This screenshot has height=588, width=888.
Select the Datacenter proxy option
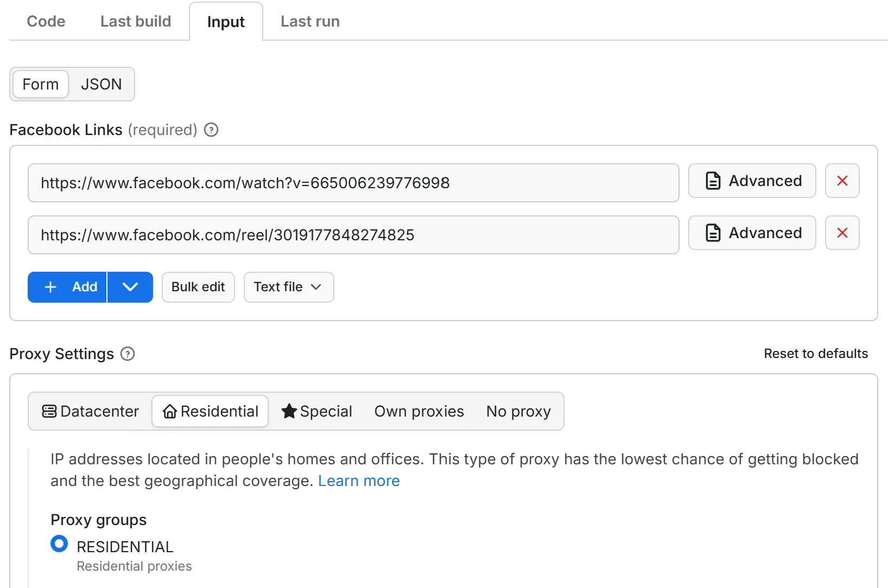point(91,411)
